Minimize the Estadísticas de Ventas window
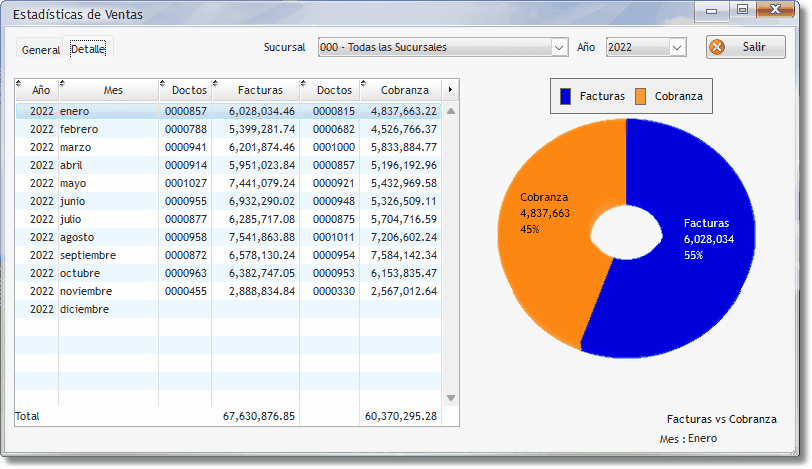Image resolution: width=812 pixels, height=469 pixels. pos(711,11)
